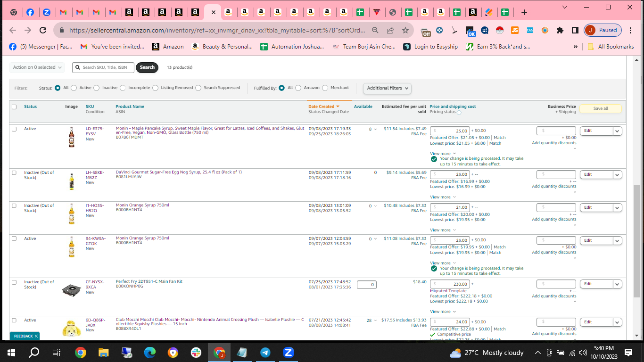Sort by Status column header
Viewport: 644px width, 362px height.
pyautogui.click(x=30, y=107)
